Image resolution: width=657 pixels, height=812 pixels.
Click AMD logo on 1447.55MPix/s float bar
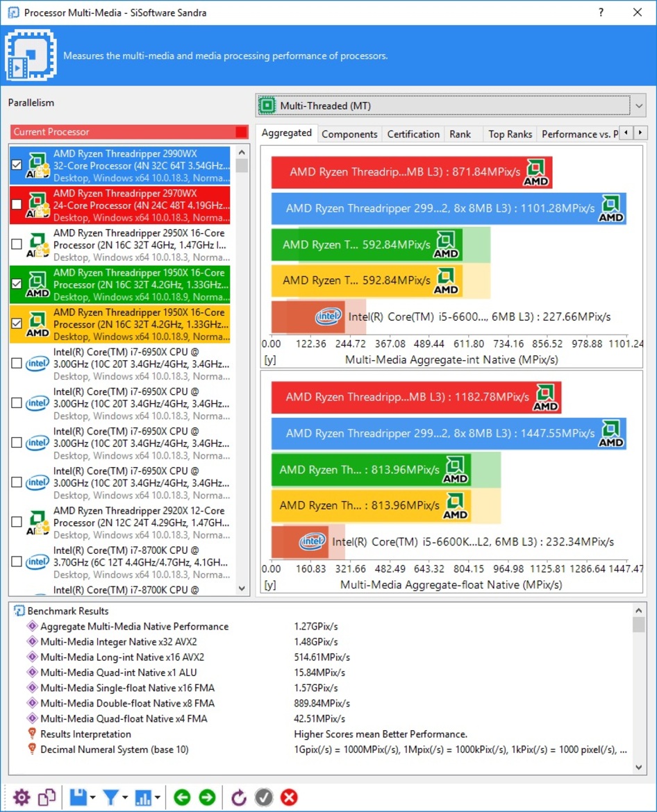610,434
